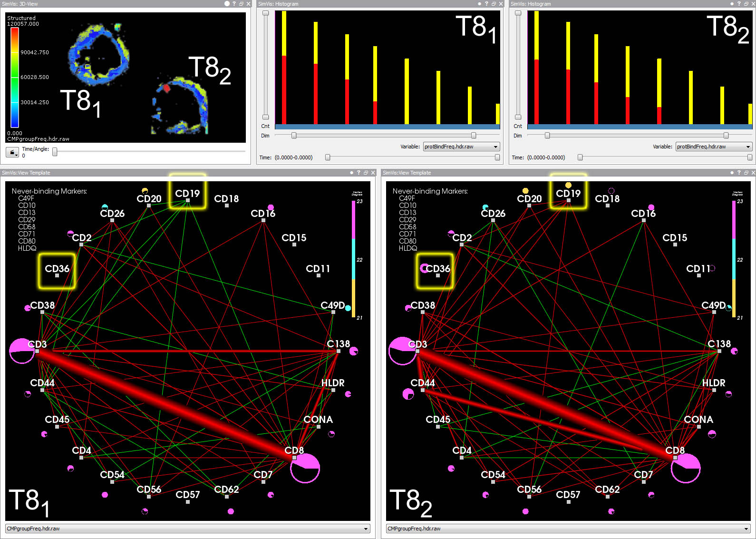Click the '90042.750' value on the 3D-View color scale
Image resolution: width=756 pixels, height=539 pixels.
click(35, 52)
